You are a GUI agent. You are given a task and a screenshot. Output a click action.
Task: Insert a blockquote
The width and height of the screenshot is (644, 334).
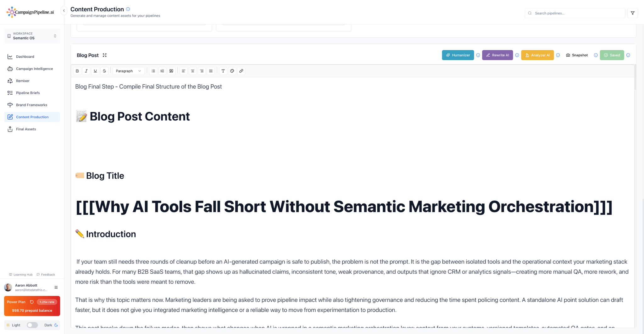(x=171, y=71)
